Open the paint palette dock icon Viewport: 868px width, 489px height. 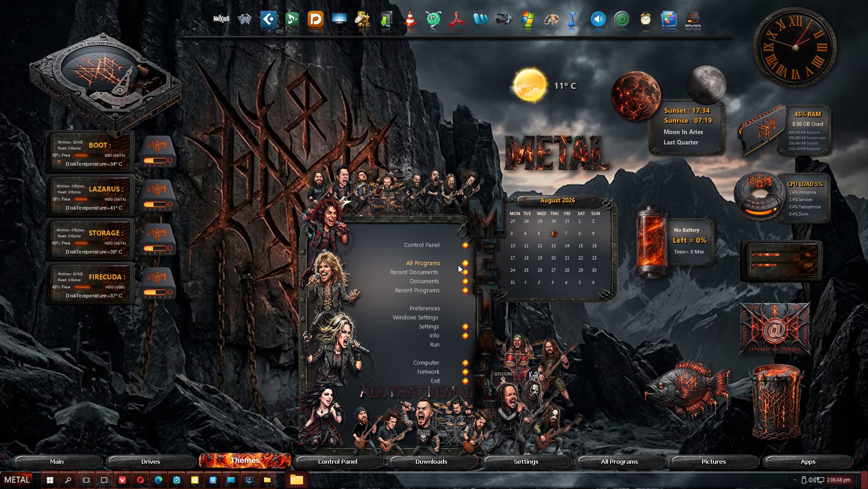[x=551, y=19]
